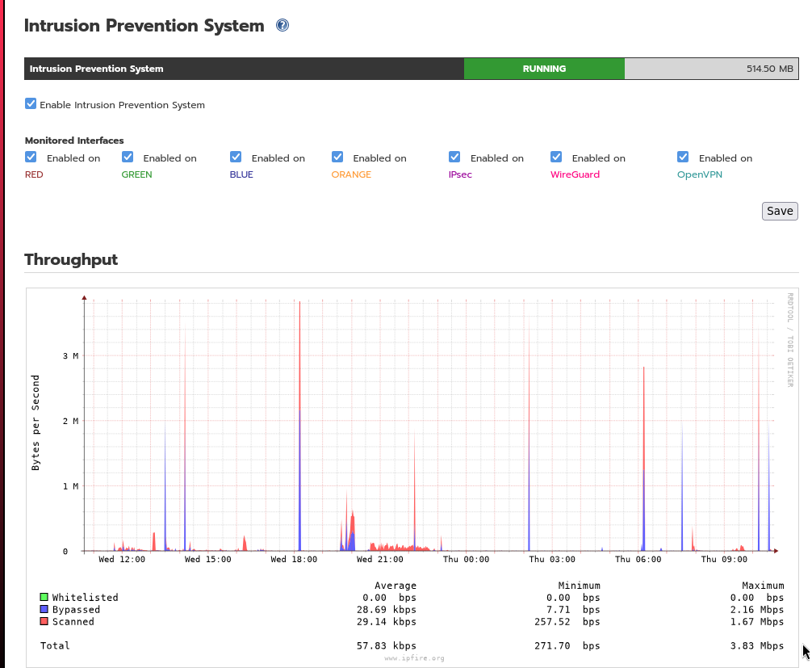812x668 pixels.
Task: Click the 514.50 MB memory value
Action: [769, 69]
